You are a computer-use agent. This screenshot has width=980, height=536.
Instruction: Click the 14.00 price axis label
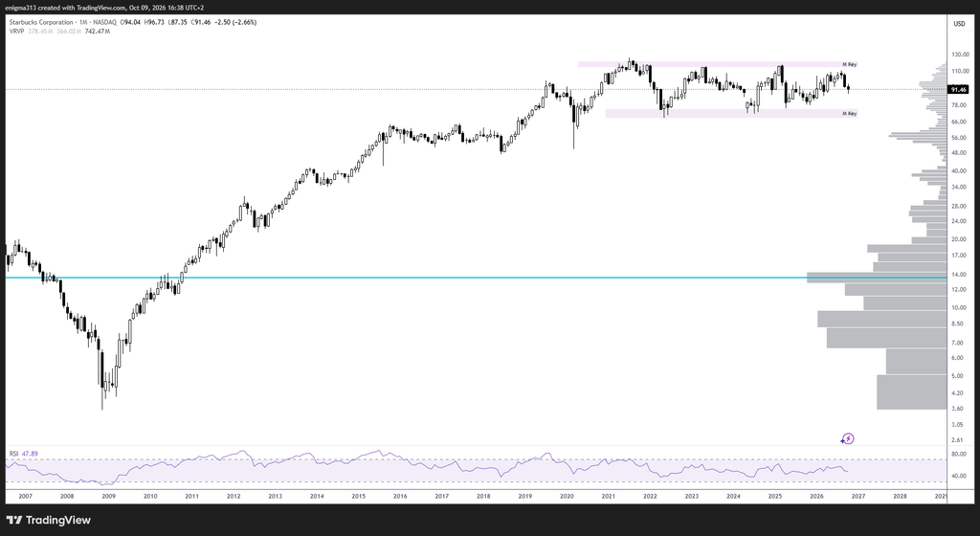960,275
